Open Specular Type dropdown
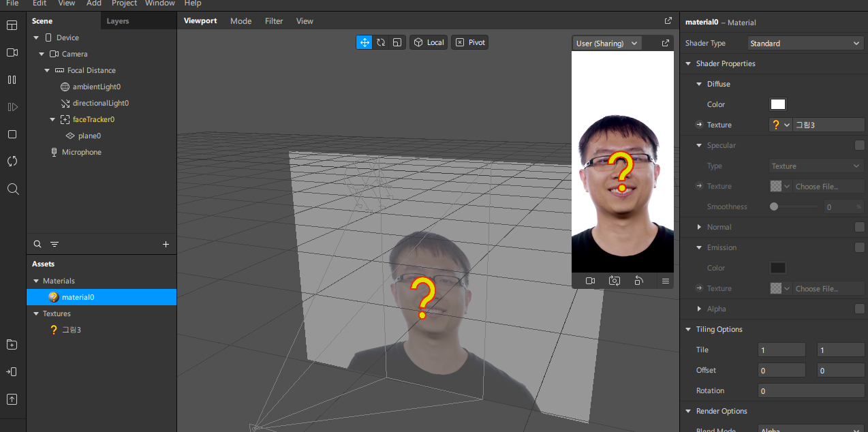Screen dimensions: 868x432 [x=816, y=166]
